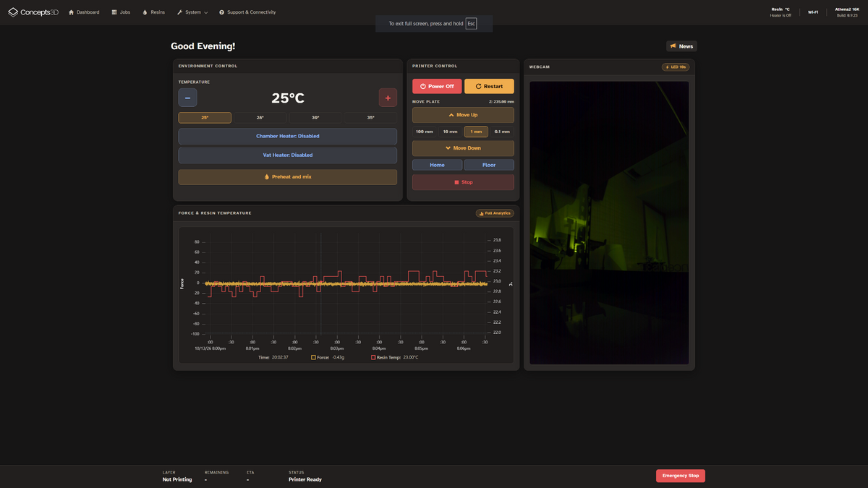
Task: Click the Move Up chevron icon
Action: click(451, 115)
